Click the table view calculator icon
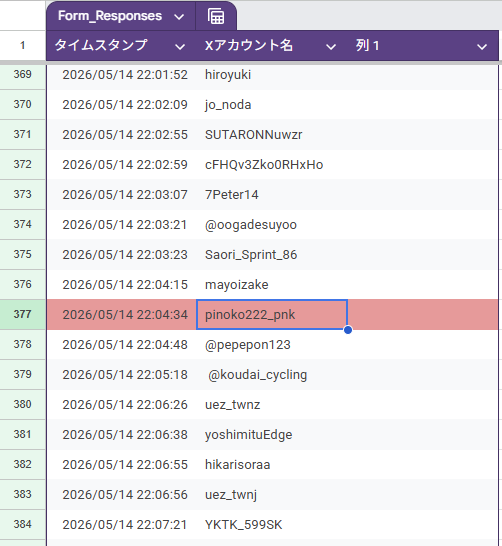Screen dimensions: 502x546 click(216, 16)
